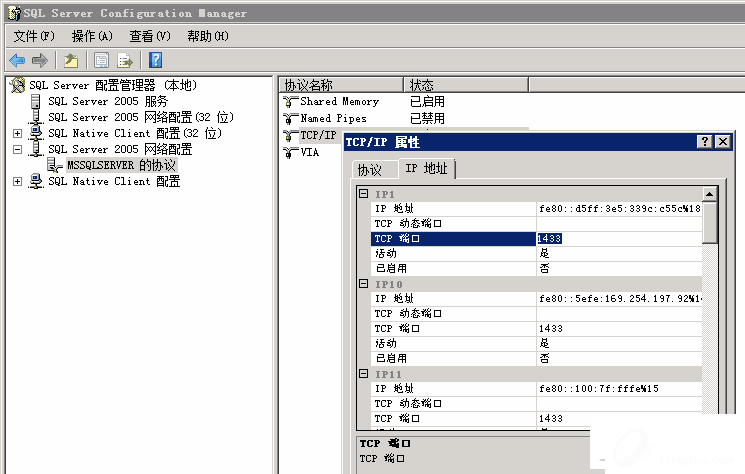745x474 pixels.
Task: Click the Back arrow toolbar icon
Action: pyautogui.click(x=17, y=60)
